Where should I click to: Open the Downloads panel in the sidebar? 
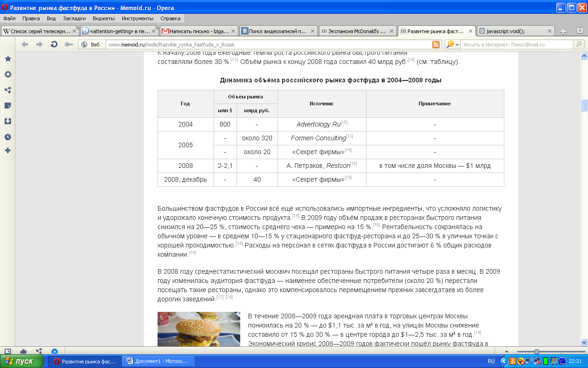point(8,121)
